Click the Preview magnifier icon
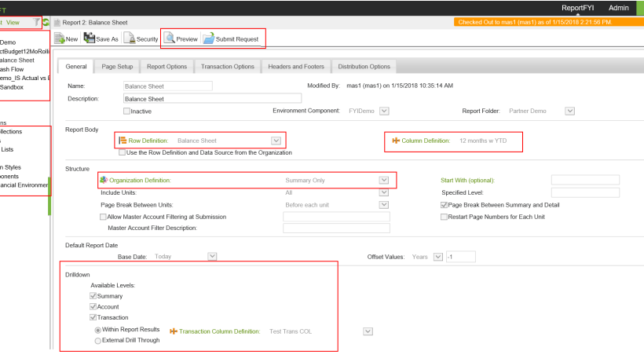This screenshot has height=362, width=644. (169, 38)
